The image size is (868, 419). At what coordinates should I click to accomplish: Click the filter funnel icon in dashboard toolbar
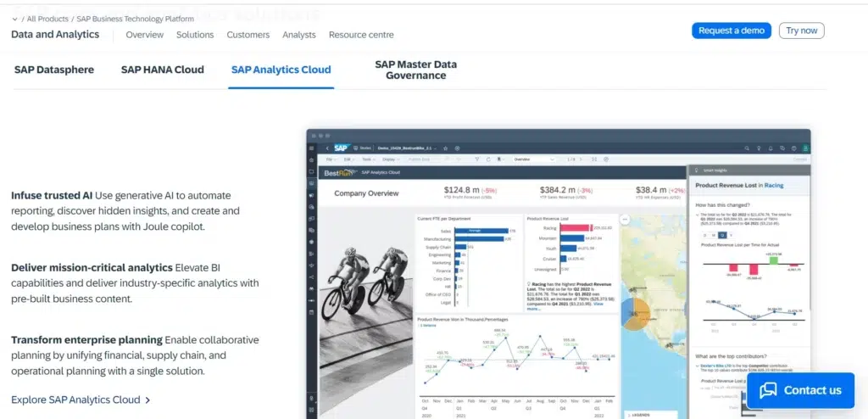point(477,159)
